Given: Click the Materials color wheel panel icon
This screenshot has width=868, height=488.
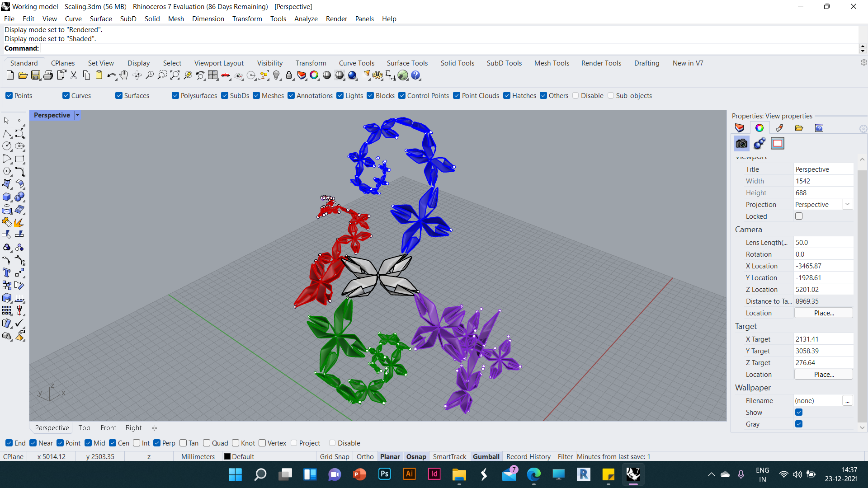Looking at the screenshot, I should coord(759,128).
